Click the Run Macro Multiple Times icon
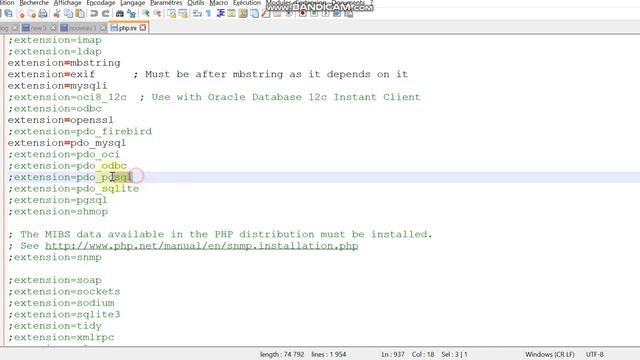The width and height of the screenshot is (640, 360). pos(338,13)
